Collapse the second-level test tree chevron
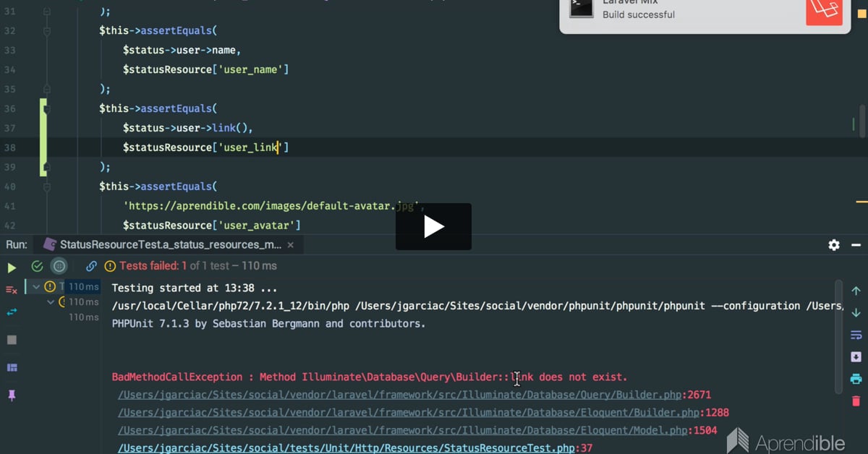 click(x=51, y=301)
